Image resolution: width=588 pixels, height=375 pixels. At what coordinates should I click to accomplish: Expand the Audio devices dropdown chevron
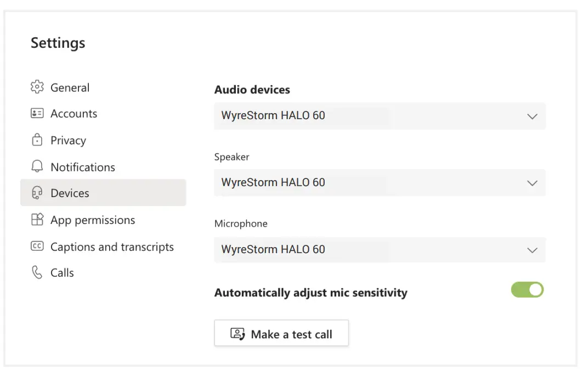click(x=532, y=116)
